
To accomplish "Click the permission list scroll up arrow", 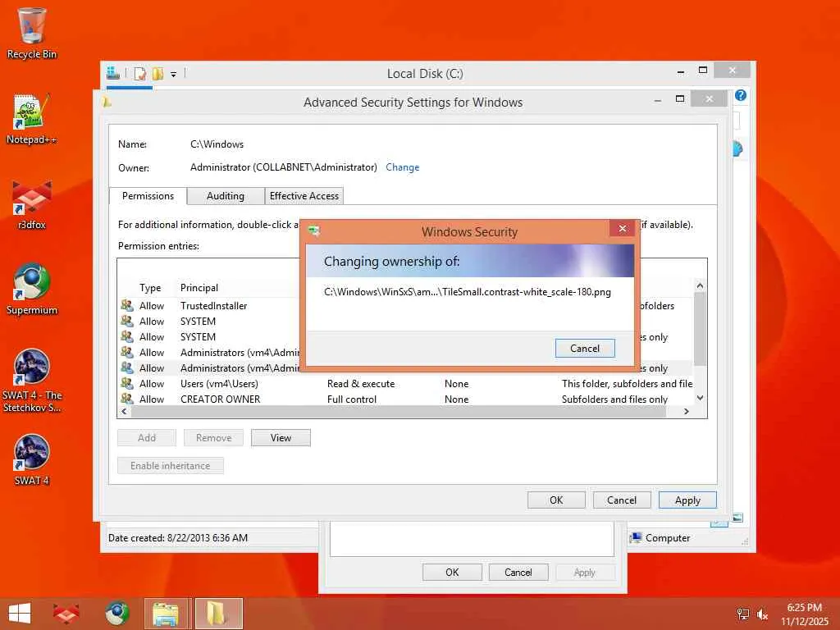I will (700, 286).
